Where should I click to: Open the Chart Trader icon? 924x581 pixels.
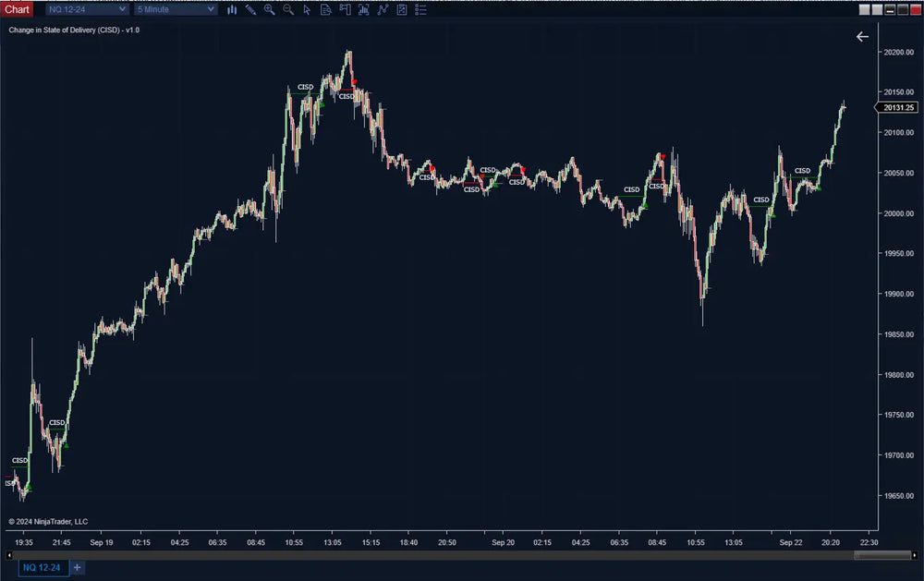(346, 9)
